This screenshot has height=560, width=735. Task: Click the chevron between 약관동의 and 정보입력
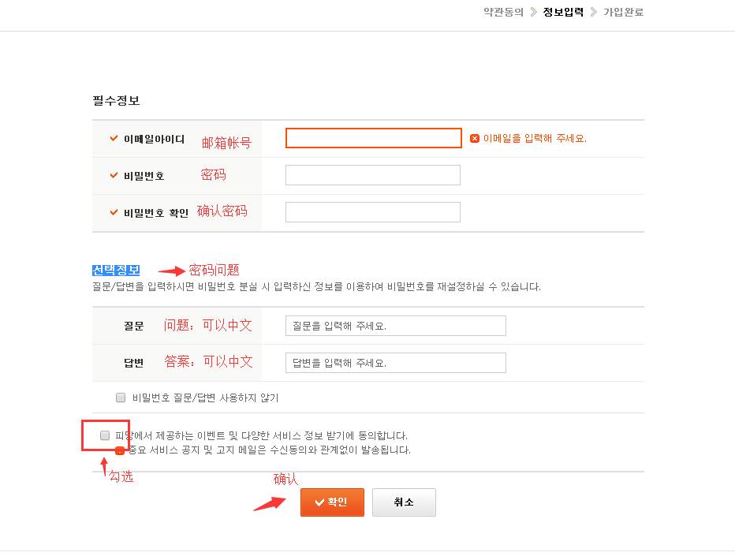click(534, 12)
